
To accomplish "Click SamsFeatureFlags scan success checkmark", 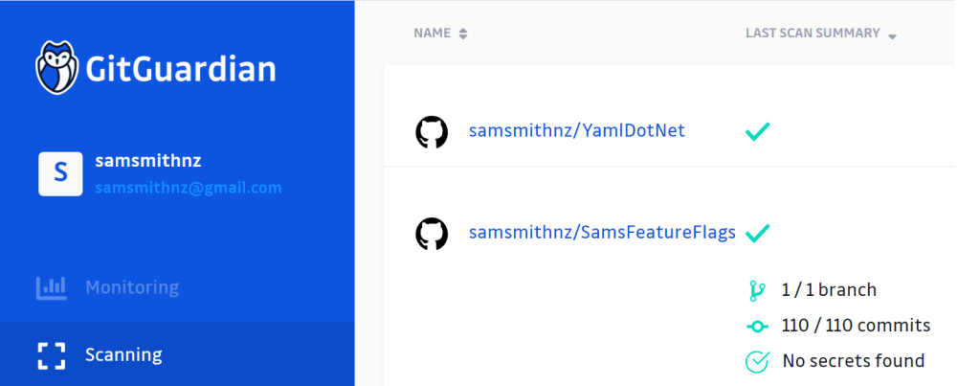I will click(x=758, y=233).
